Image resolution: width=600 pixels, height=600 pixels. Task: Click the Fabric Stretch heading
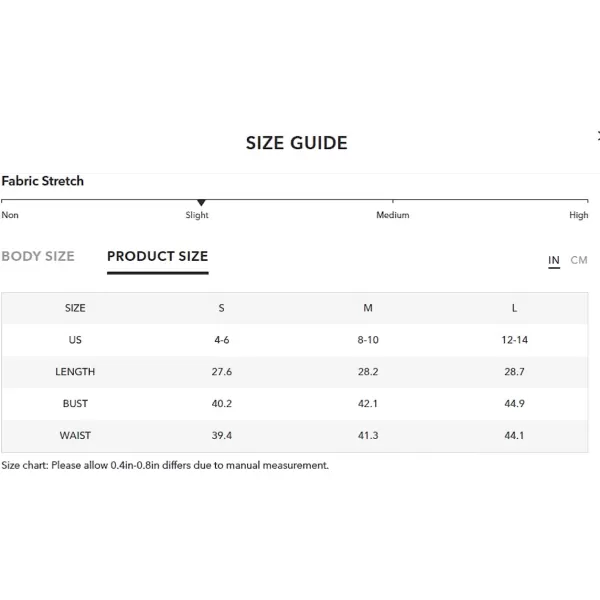43,181
